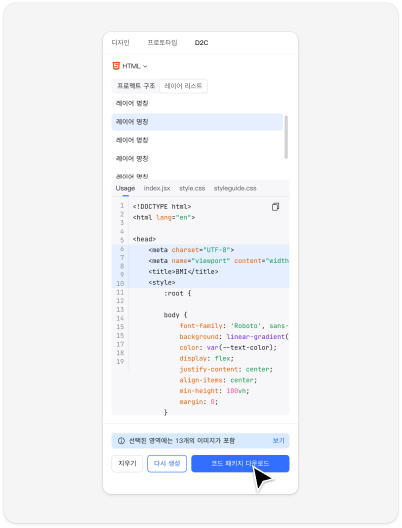Click the 보기 link for images
402x528 pixels.
[278, 440]
